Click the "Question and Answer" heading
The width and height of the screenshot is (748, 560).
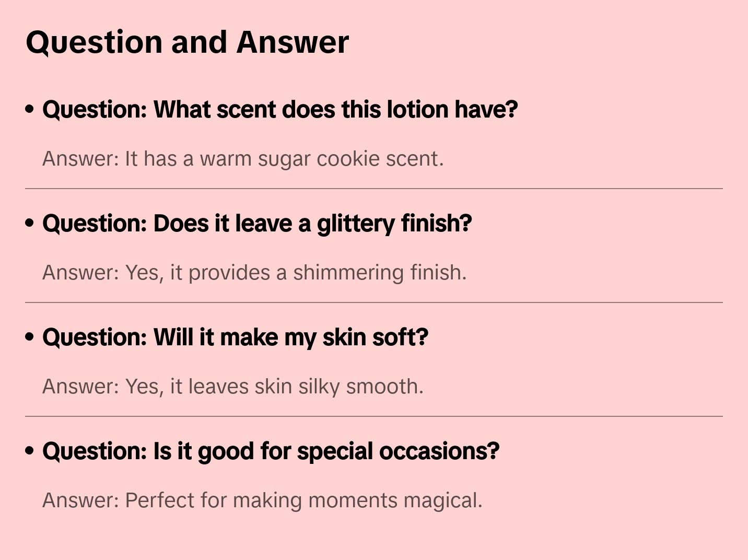coord(187,42)
